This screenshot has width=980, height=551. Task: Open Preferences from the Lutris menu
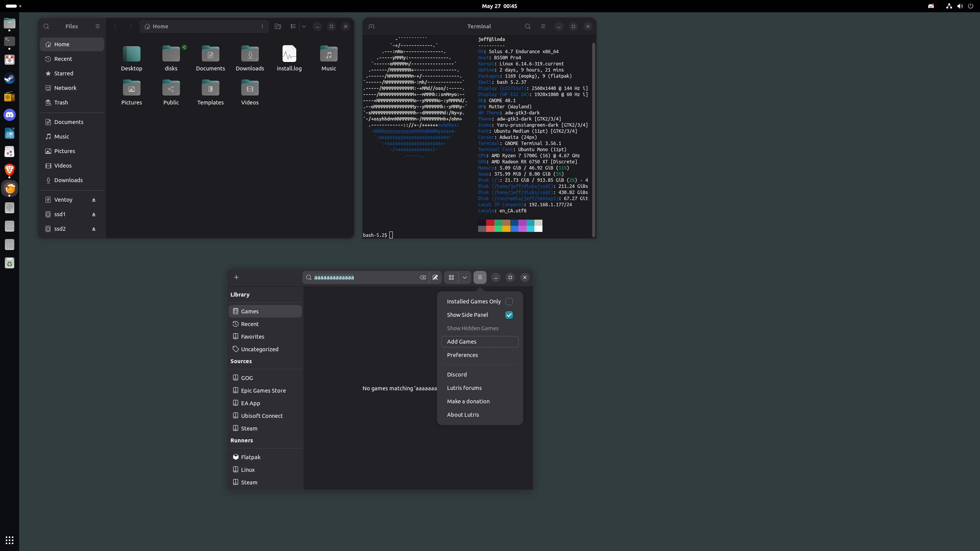[x=480, y=355]
